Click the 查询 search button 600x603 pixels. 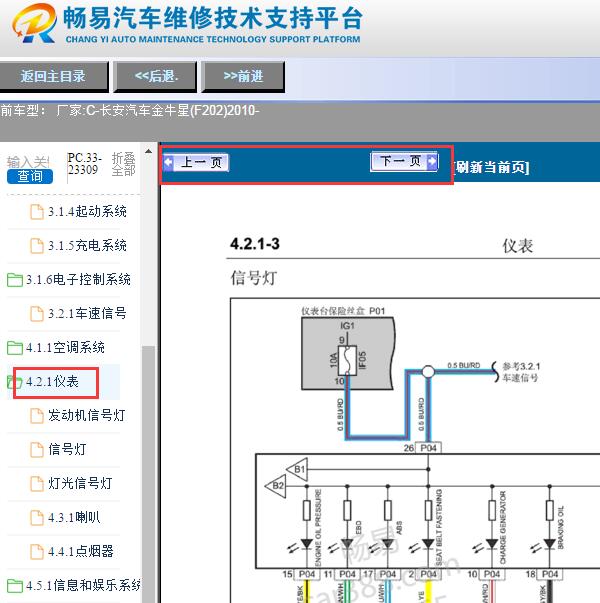(30, 176)
